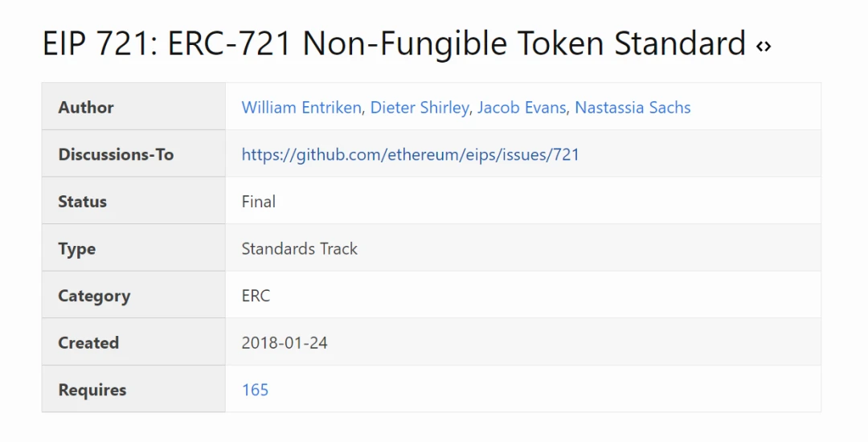
Task: Follow the Nastassia Sachs author link
Action: coord(633,108)
